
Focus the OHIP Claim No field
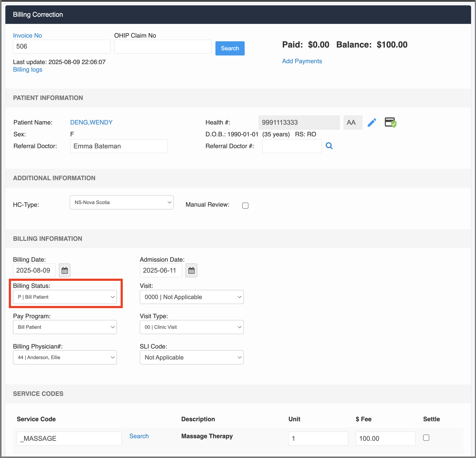click(x=163, y=46)
